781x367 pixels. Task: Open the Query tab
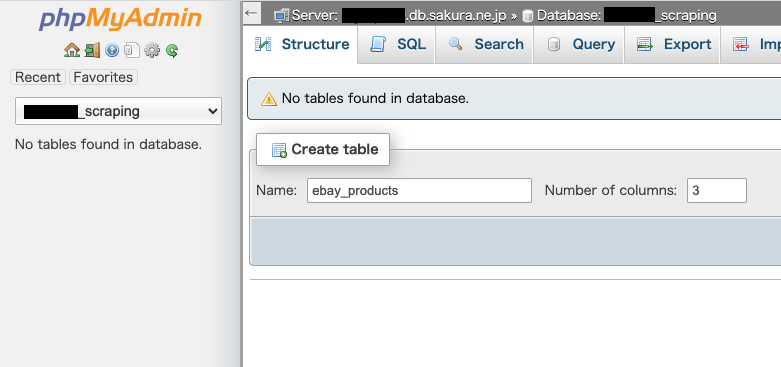579,44
